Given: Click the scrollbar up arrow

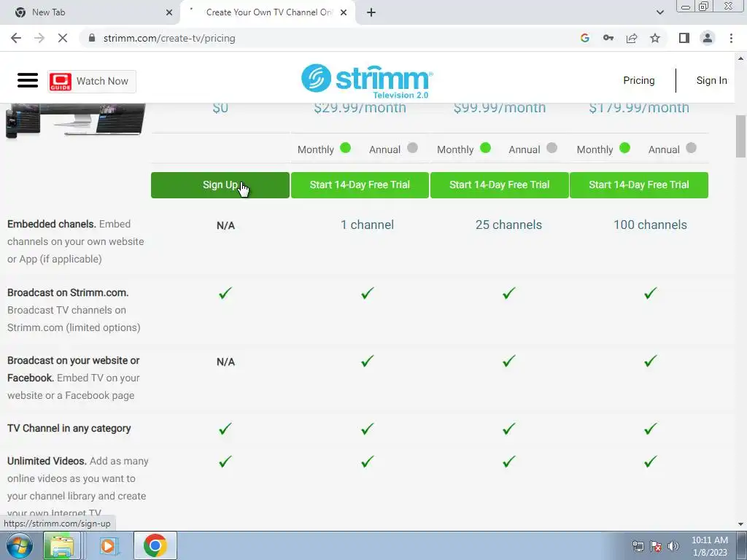Looking at the screenshot, I should click(x=740, y=58).
